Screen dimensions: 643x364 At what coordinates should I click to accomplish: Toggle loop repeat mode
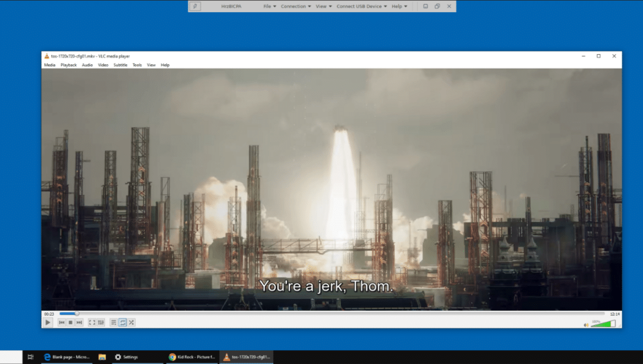(x=123, y=323)
